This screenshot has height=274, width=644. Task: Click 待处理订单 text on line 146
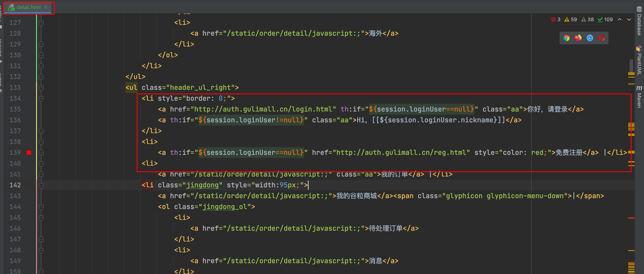(x=386, y=228)
